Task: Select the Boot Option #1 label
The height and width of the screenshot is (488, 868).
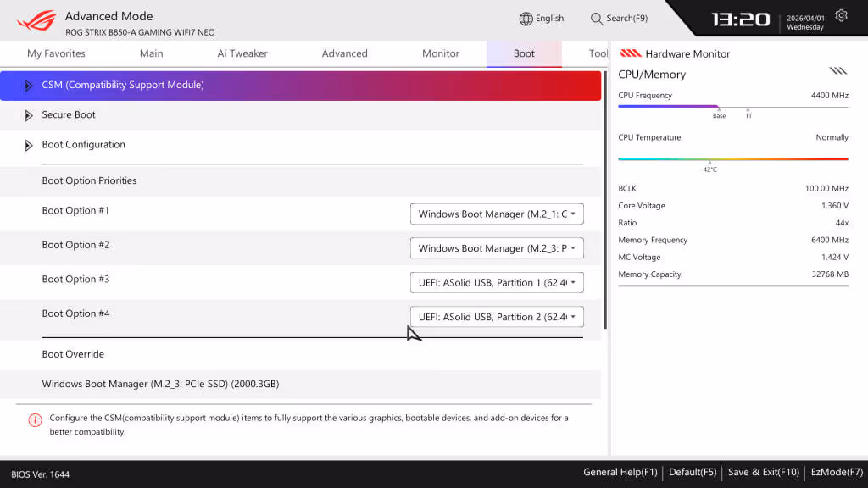Action: (x=75, y=210)
